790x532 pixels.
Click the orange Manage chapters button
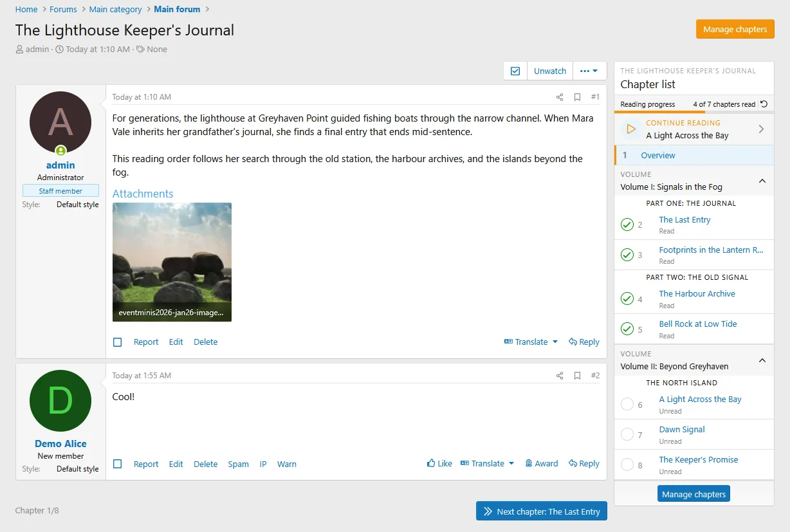(x=735, y=30)
